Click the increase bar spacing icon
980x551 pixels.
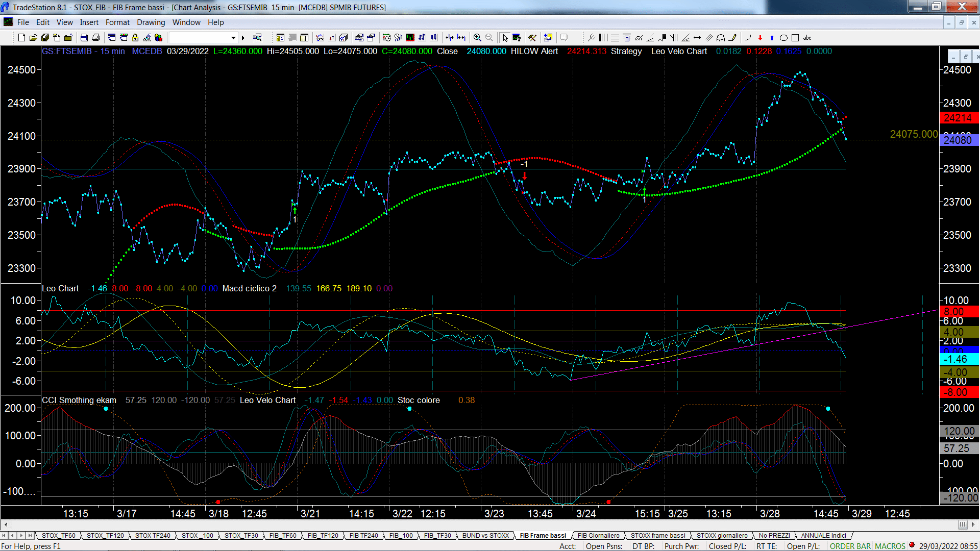[x=461, y=38]
